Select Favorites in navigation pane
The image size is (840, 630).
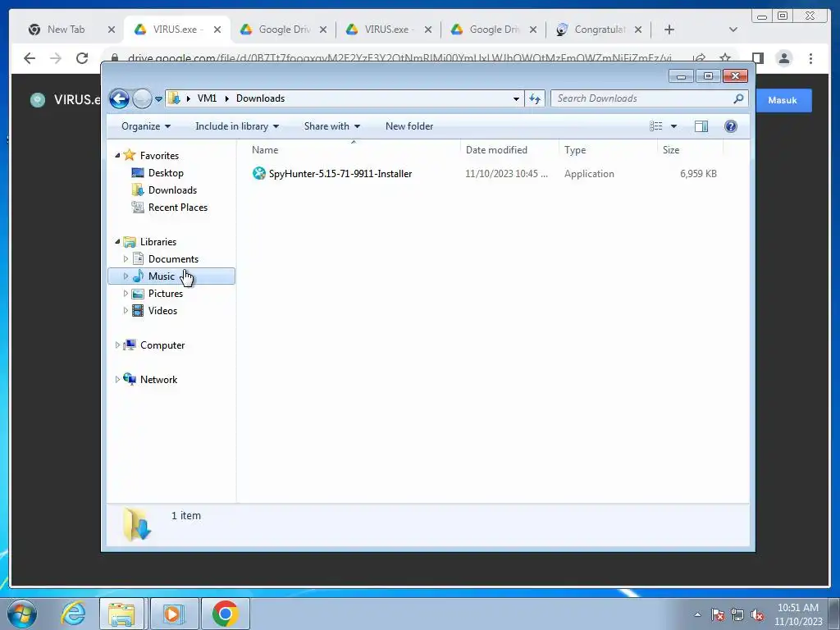(159, 155)
